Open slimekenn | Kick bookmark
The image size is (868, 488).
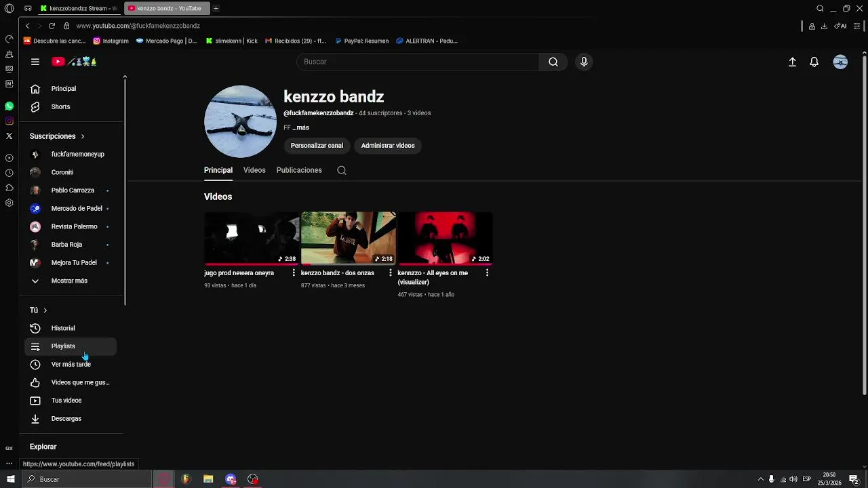click(x=231, y=41)
